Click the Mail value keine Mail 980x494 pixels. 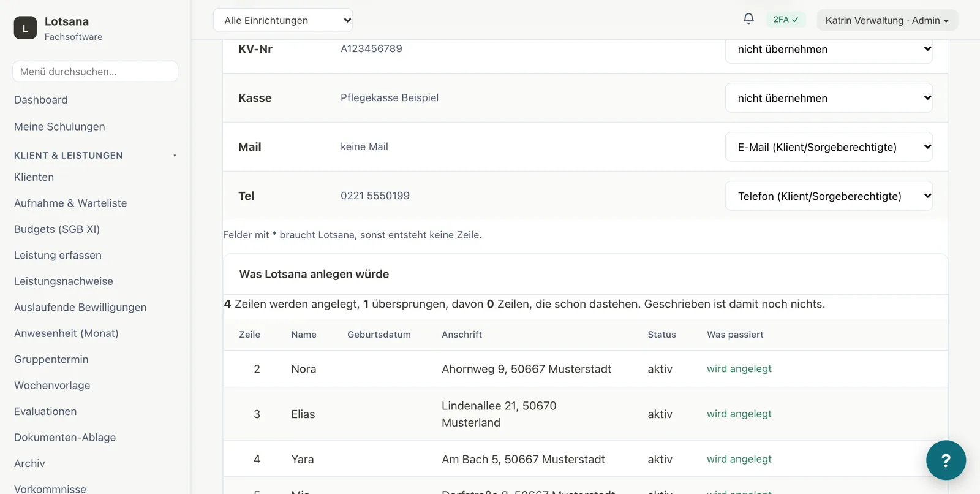(x=364, y=147)
